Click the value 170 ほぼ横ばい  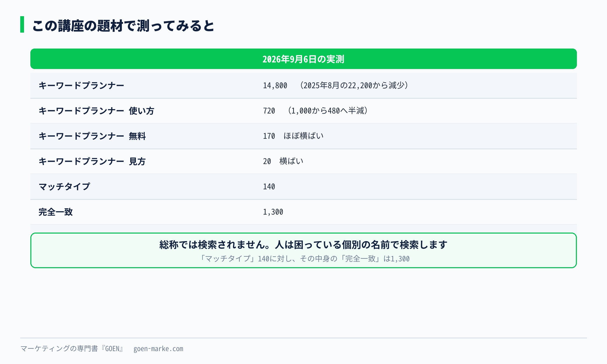[x=293, y=136]
